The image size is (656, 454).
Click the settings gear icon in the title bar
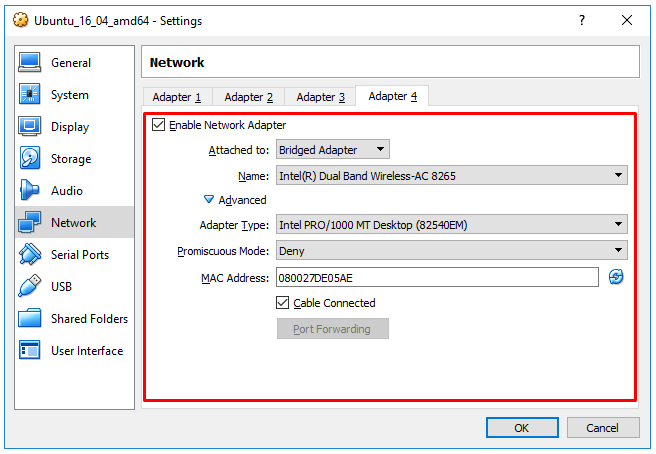coord(20,20)
